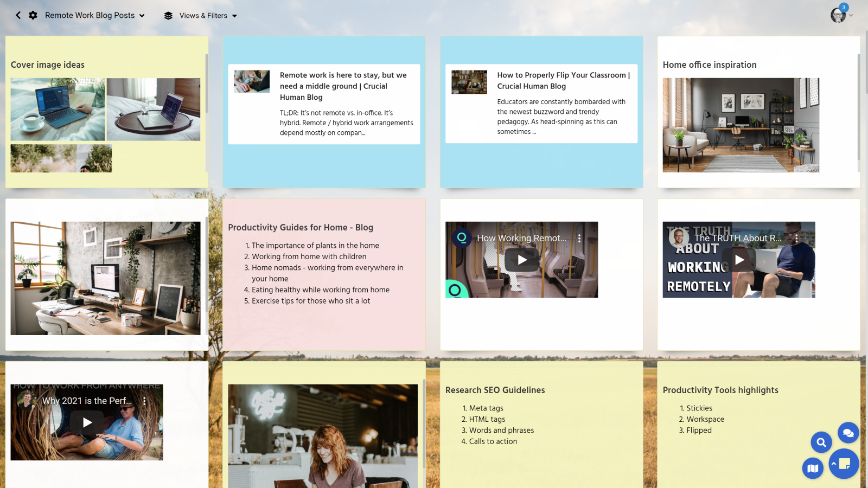Go back using the left chevron arrow
The height and width of the screenshot is (488, 868).
point(18,15)
